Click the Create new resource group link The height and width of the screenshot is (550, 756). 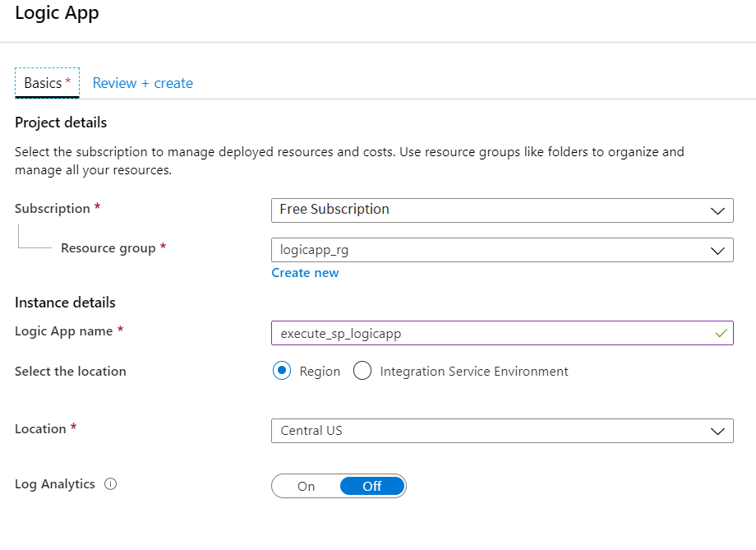(x=305, y=273)
